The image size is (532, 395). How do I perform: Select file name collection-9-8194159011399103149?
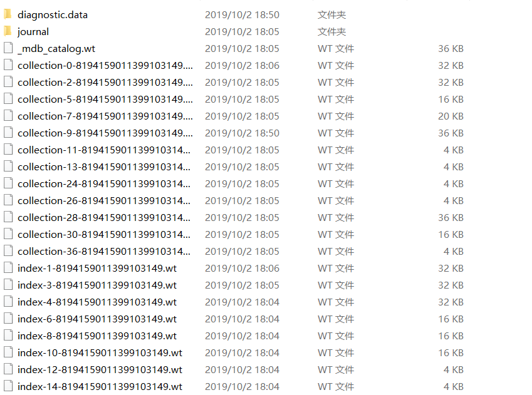pos(105,133)
